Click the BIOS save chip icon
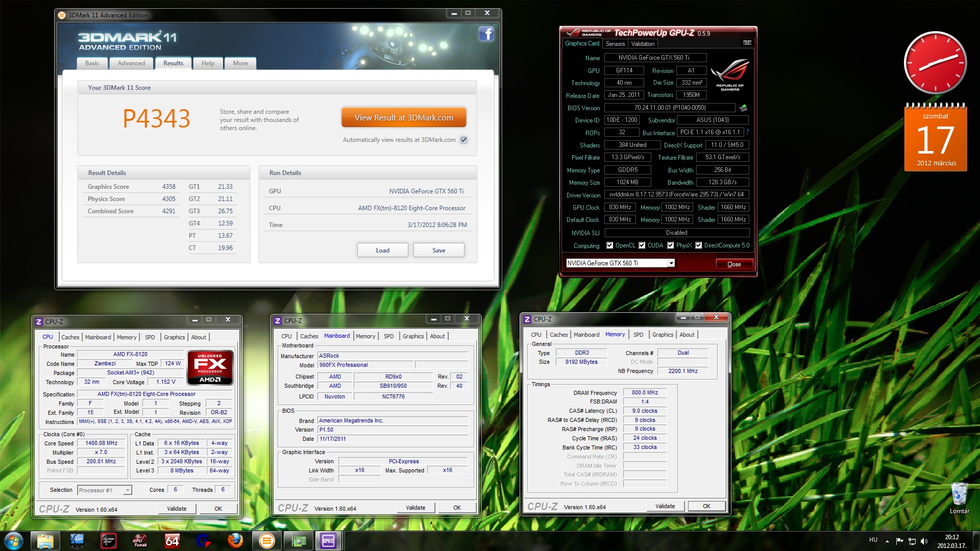This screenshot has width=980, height=551. pos(743,108)
